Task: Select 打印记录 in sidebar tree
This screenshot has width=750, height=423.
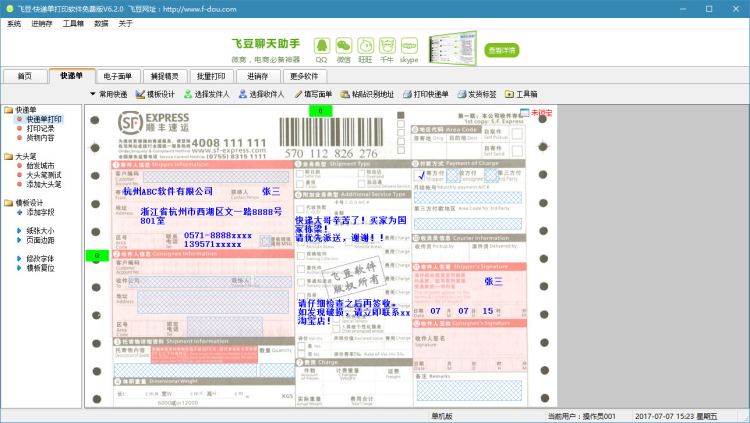Action: (40, 128)
